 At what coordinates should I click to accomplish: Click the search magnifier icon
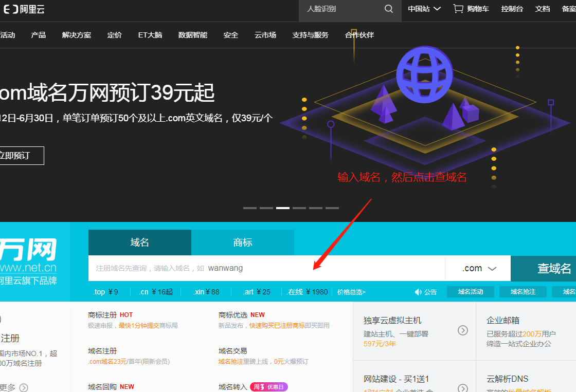coord(389,9)
